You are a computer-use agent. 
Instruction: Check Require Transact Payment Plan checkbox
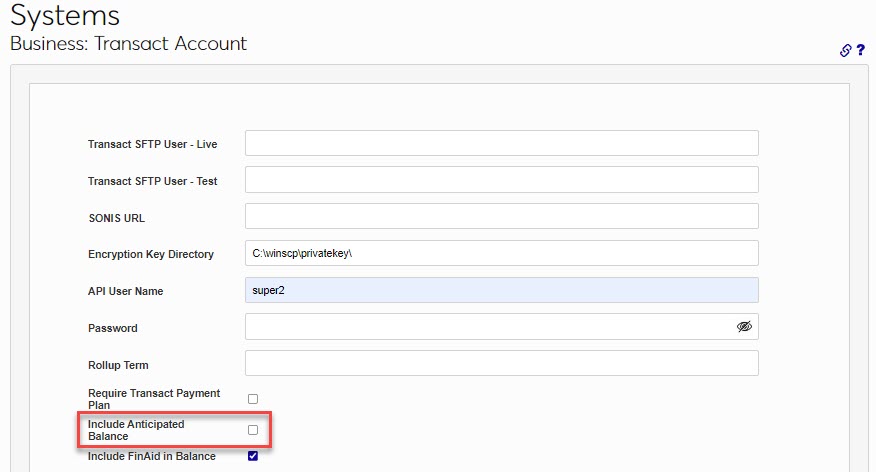tap(253, 399)
